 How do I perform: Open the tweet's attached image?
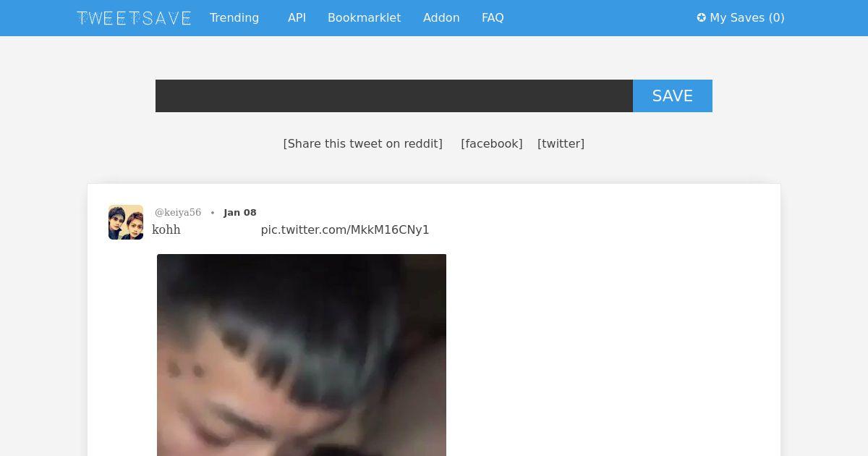click(302, 355)
